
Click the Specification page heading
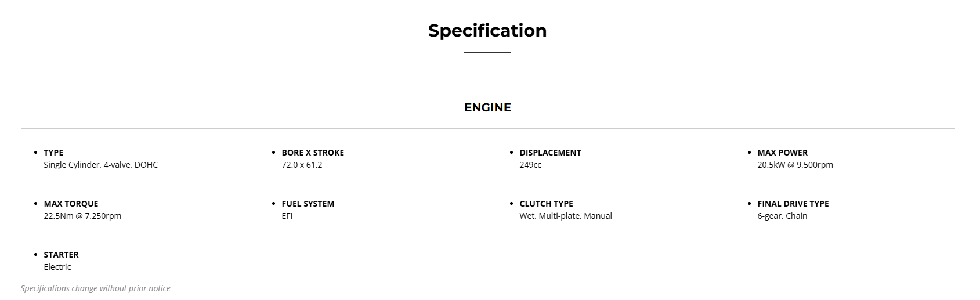click(487, 31)
